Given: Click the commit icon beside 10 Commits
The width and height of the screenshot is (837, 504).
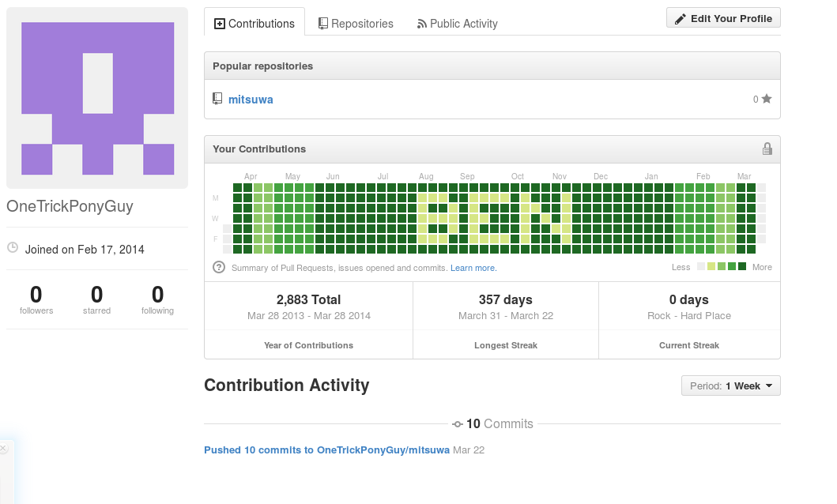Looking at the screenshot, I should click(x=458, y=424).
